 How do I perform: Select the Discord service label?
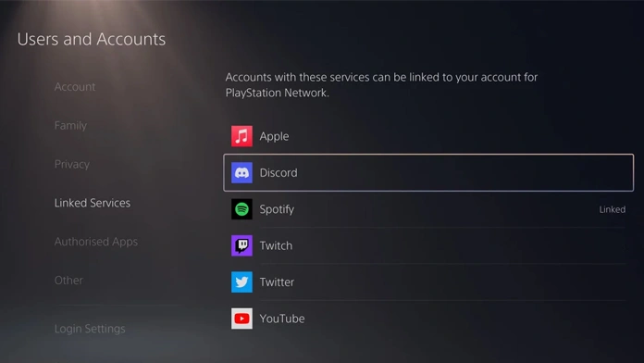coord(279,172)
